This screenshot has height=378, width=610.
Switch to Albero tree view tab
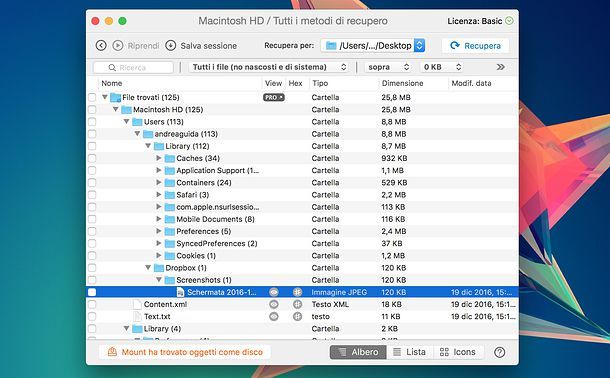coord(358,352)
